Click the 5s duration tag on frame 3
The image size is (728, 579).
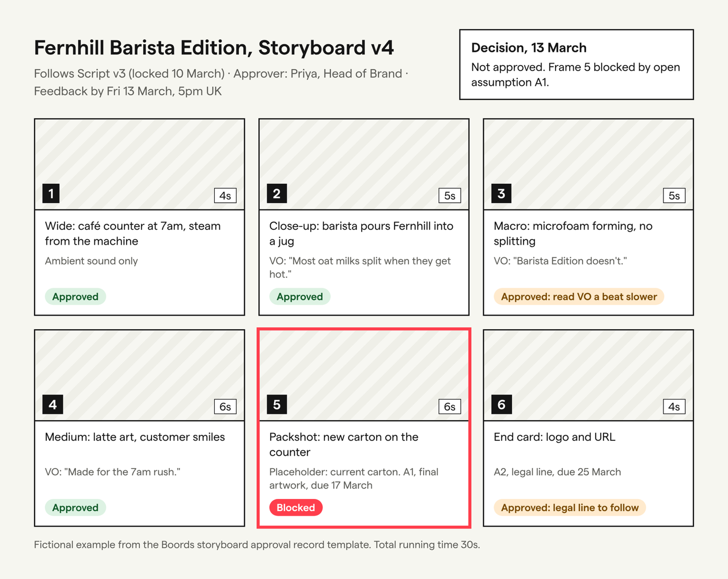674,196
